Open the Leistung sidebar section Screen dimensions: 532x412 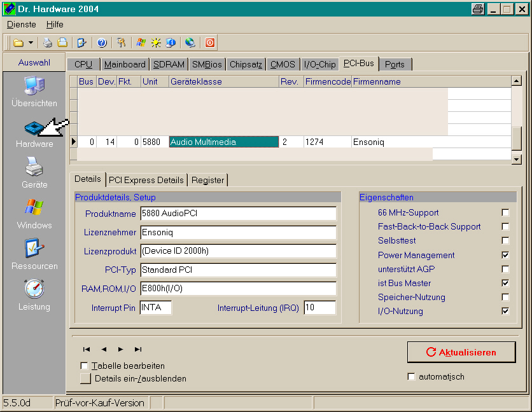pos(34,296)
